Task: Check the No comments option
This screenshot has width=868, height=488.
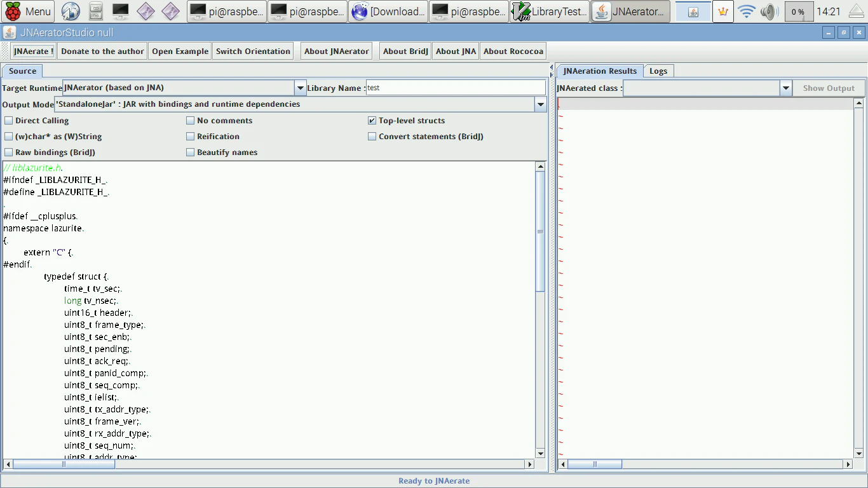Action: point(191,121)
